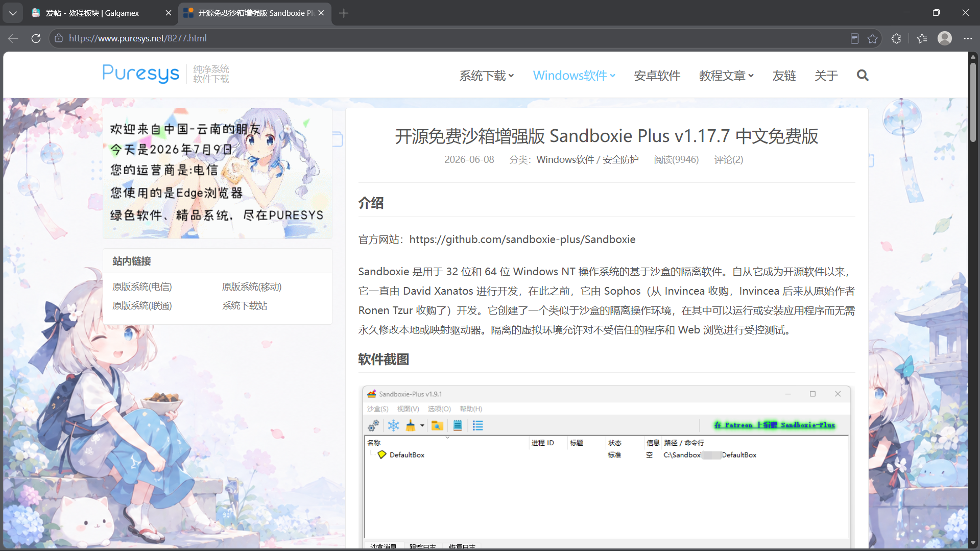Click the 进程 ID column header
980x551 pixels.
pos(542,443)
